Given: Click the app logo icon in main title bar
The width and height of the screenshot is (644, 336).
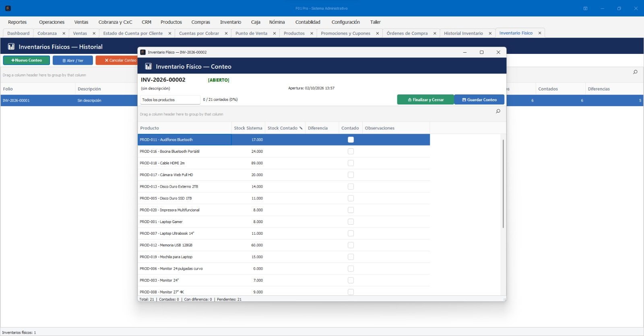Looking at the screenshot, I should [x=8, y=8].
